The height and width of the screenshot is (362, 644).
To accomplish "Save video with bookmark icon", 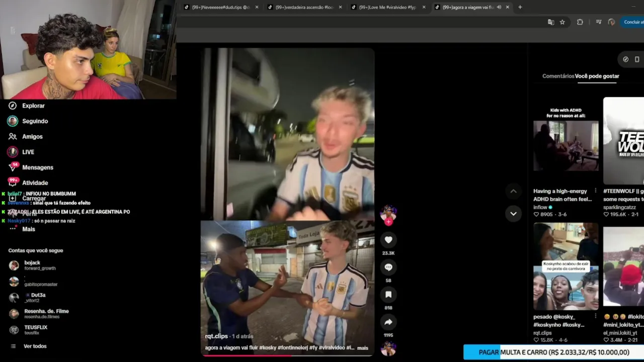I will click(388, 294).
